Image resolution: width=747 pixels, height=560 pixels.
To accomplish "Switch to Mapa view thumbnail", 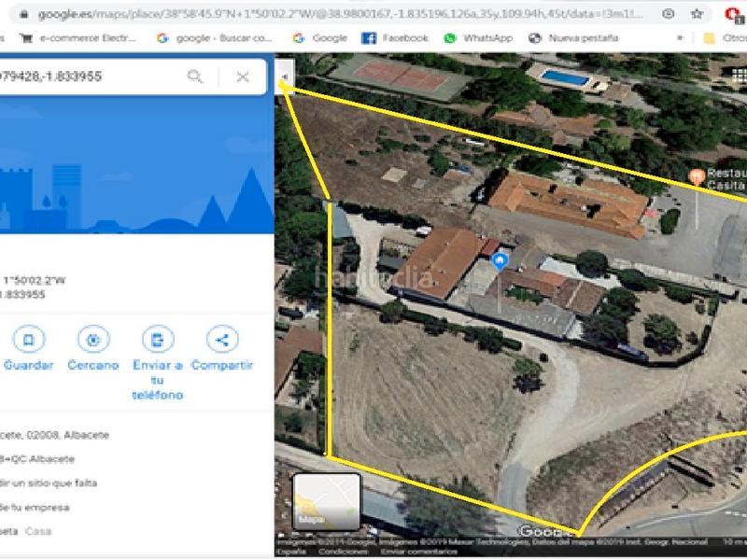I will tap(327, 501).
